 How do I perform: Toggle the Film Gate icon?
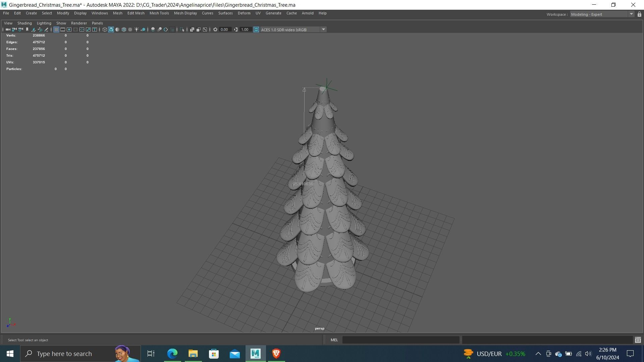click(x=63, y=29)
